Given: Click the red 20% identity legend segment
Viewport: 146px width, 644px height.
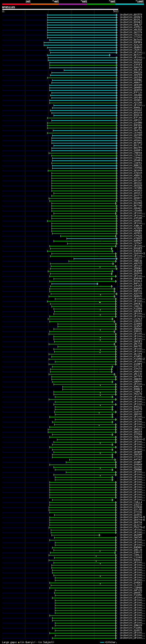Looking at the screenshot, I should point(16,4).
